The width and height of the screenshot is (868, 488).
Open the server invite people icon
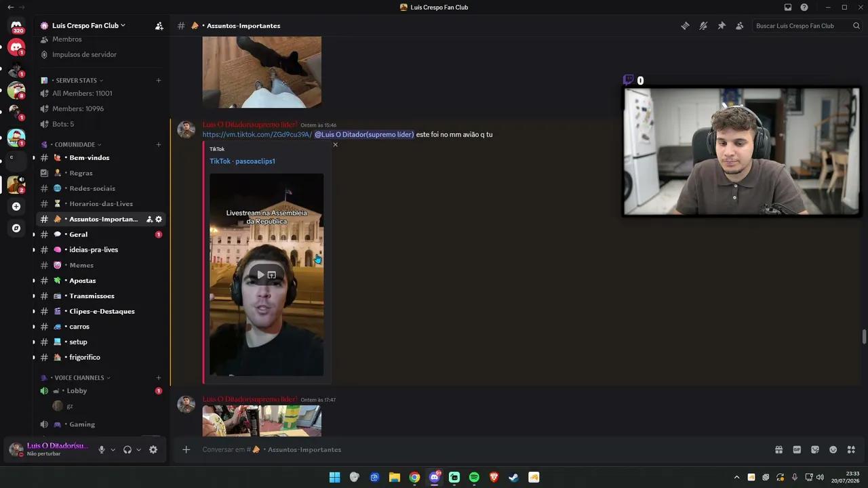coord(159,26)
